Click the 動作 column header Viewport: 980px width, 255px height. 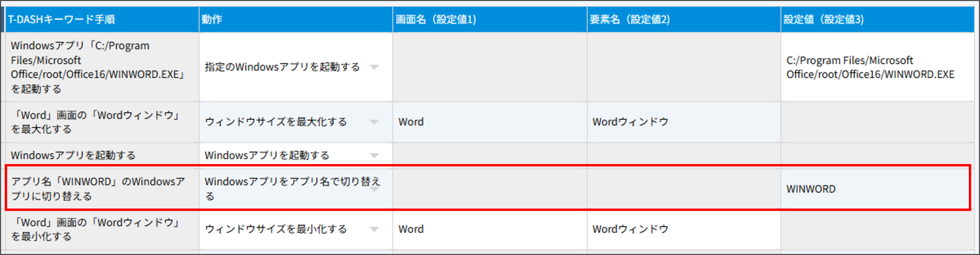tap(212, 19)
